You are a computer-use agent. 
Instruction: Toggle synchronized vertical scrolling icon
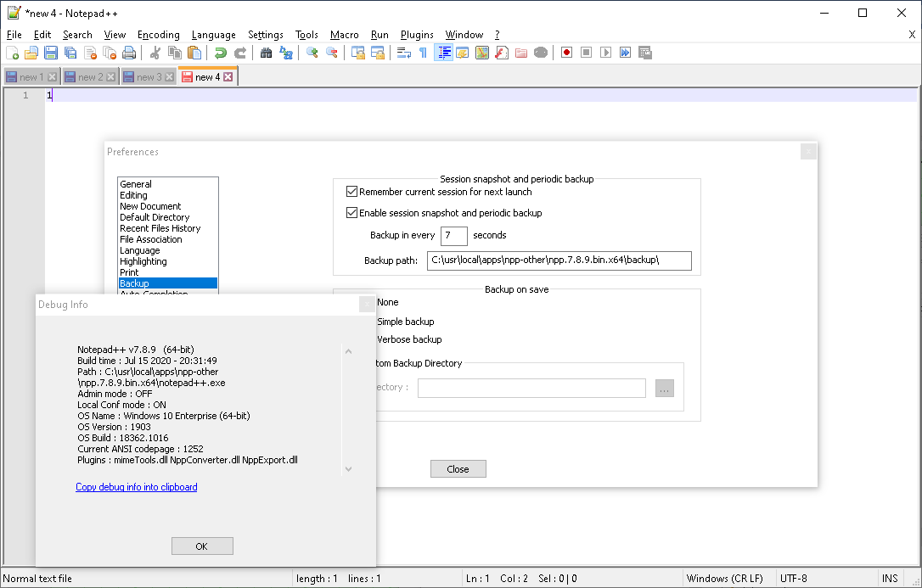coord(358,53)
